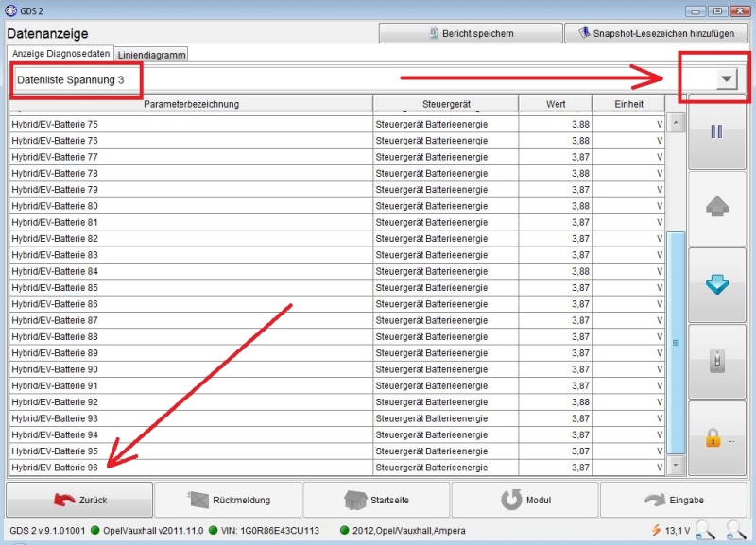This screenshot has width=756, height=545.
Task: Open Rückmeldung feedback
Action: [x=228, y=500]
